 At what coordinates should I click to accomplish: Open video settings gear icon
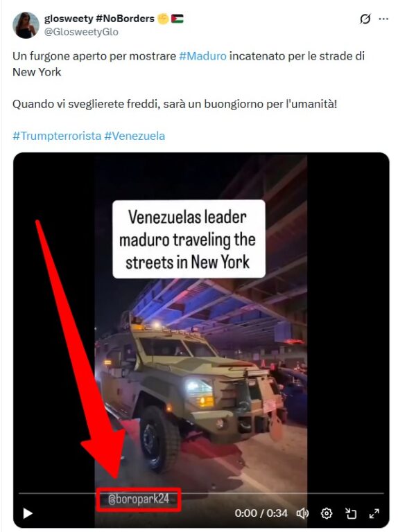[x=327, y=513]
